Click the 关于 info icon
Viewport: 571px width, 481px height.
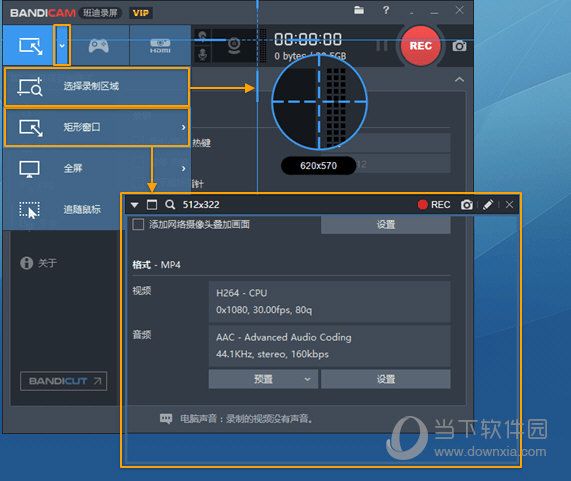[x=27, y=263]
